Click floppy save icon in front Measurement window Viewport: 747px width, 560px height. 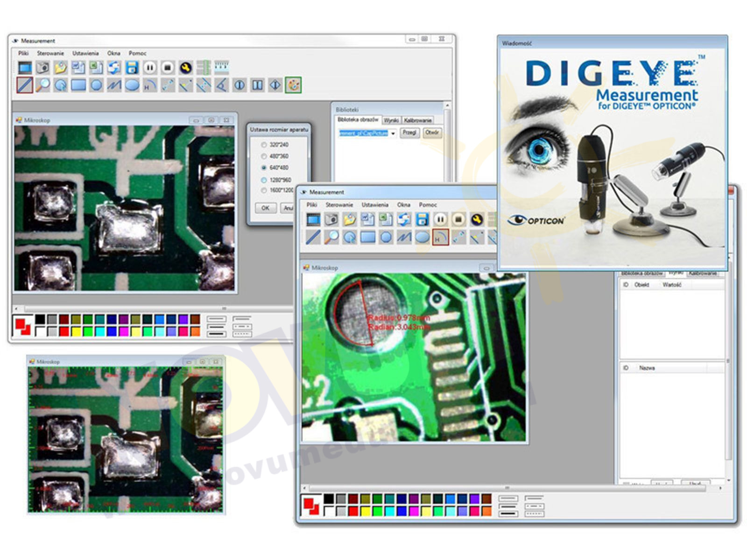(422, 219)
